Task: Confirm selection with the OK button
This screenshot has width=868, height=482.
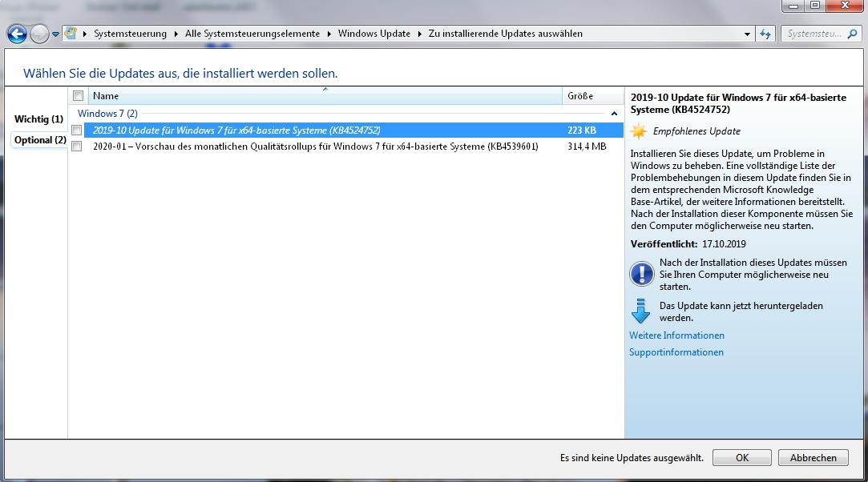Action: pos(742,458)
